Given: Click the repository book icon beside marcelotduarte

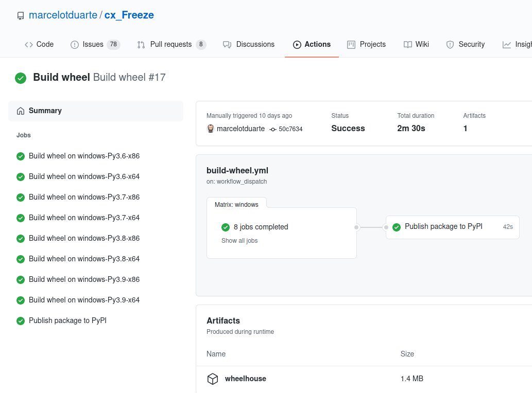Looking at the screenshot, I should coord(20,15).
